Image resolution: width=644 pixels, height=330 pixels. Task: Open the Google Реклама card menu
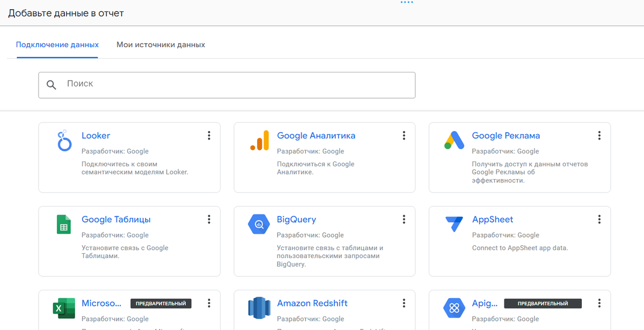pos(599,136)
